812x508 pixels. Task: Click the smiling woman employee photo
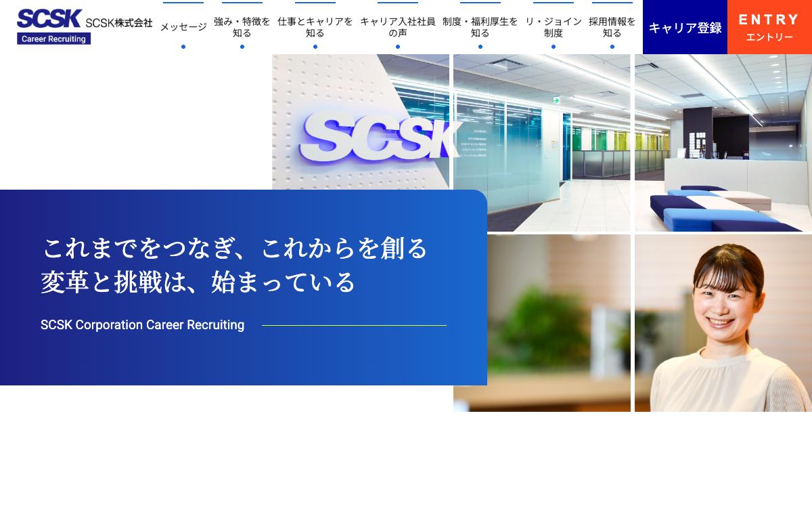(x=723, y=323)
